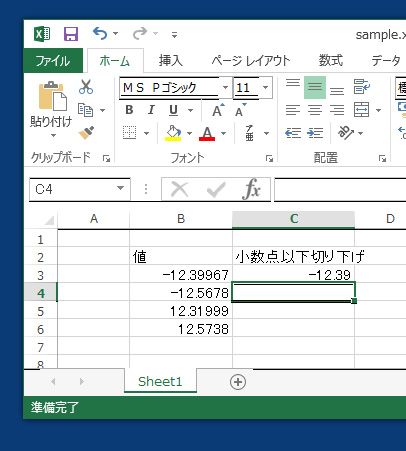Open the font size dropdown arrow
406x451 pixels.
click(x=266, y=88)
